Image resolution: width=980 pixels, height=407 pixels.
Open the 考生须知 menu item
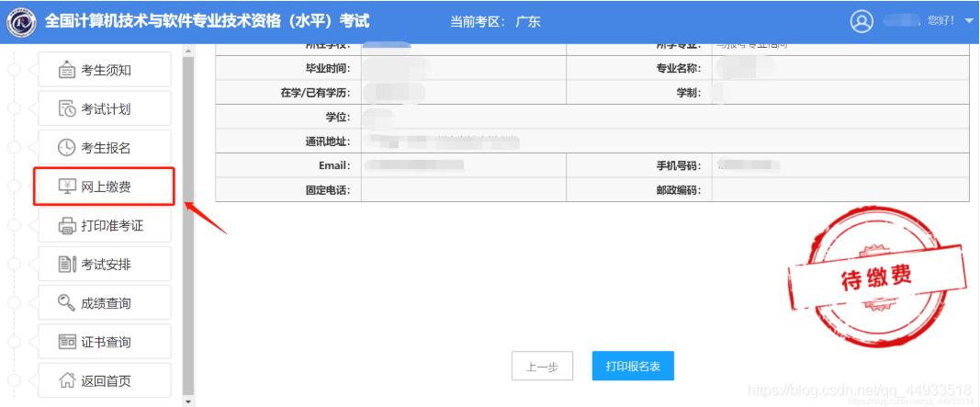click(x=105, y=70)
